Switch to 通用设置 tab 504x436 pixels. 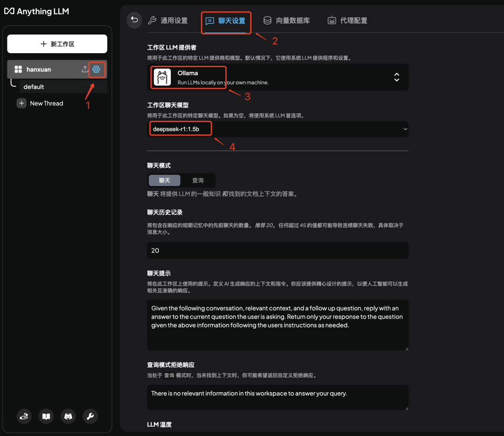168,21
